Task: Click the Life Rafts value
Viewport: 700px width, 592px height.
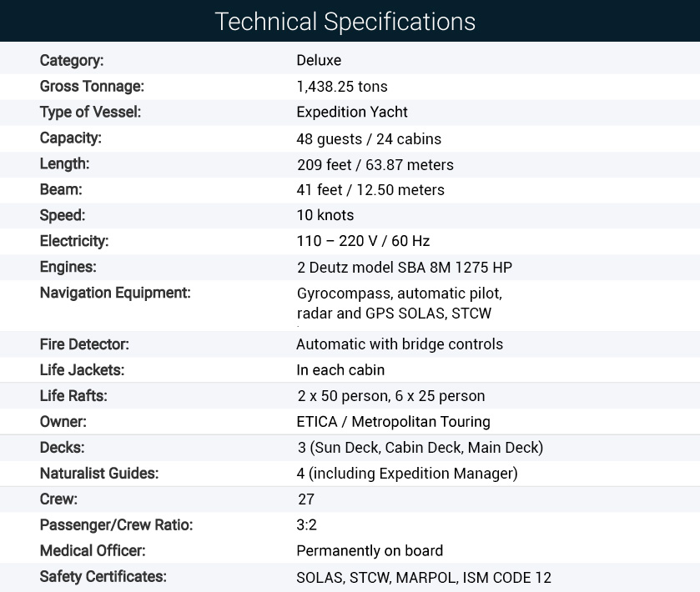Action: (x=391, y=396)
